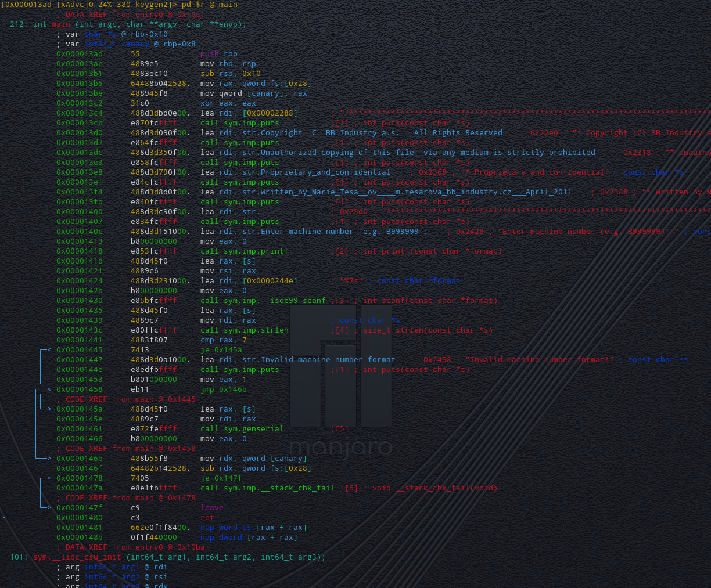Click address 0x0000145a jump target
The width and height of the screenshot is (711, 588).
pyautogui.click(x=80, y=409)
